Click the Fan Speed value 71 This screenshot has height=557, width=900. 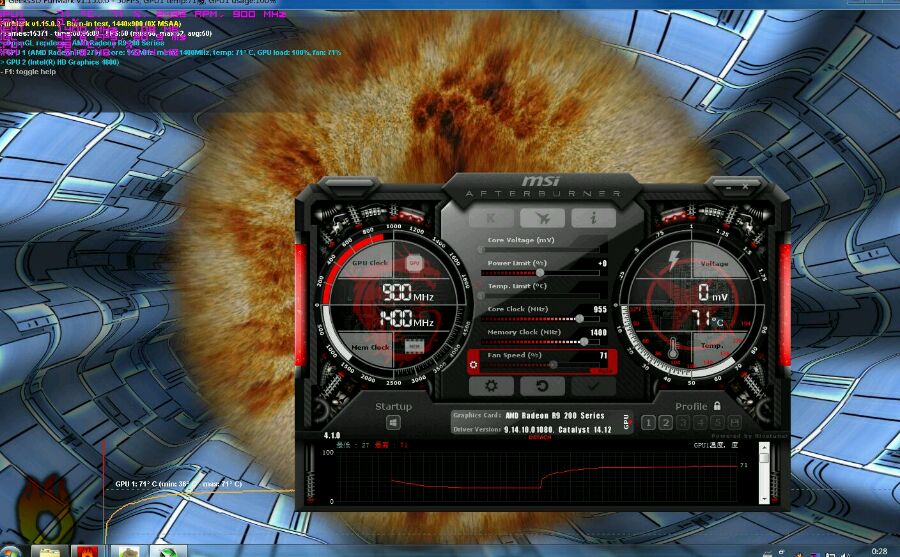pos(603,355)
